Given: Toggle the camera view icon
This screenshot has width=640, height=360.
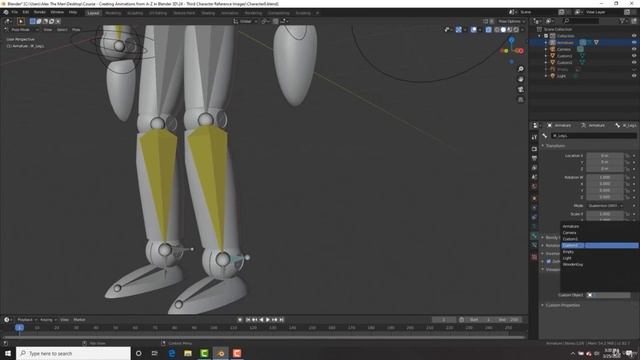Looking at the screenshot, I should 521,89.
